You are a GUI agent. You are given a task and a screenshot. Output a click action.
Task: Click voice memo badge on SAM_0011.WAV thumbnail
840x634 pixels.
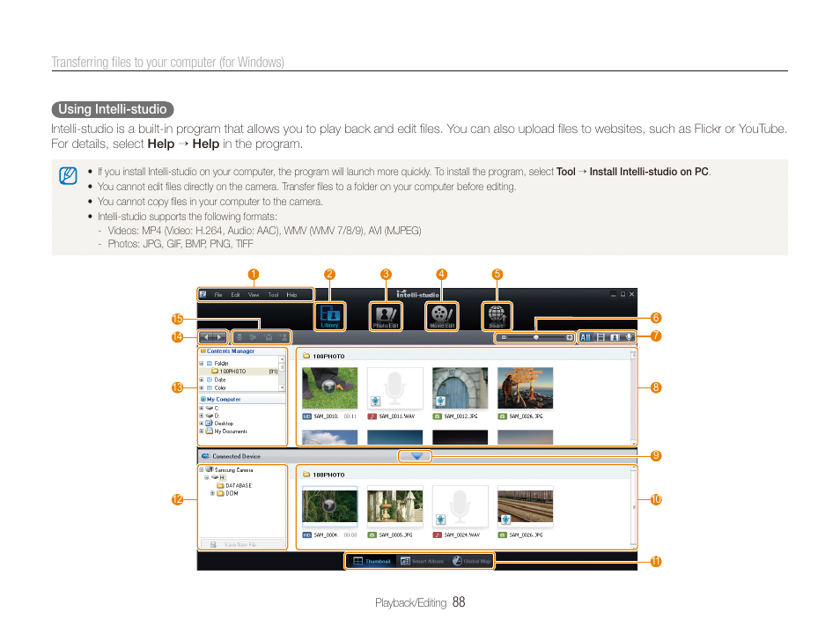pyautogui.click(x=376, y=401)
